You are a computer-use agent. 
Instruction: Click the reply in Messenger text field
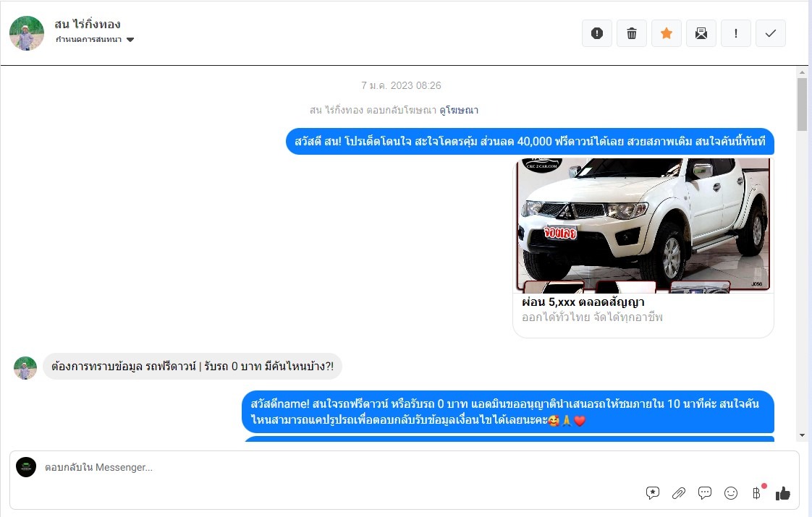326,468
